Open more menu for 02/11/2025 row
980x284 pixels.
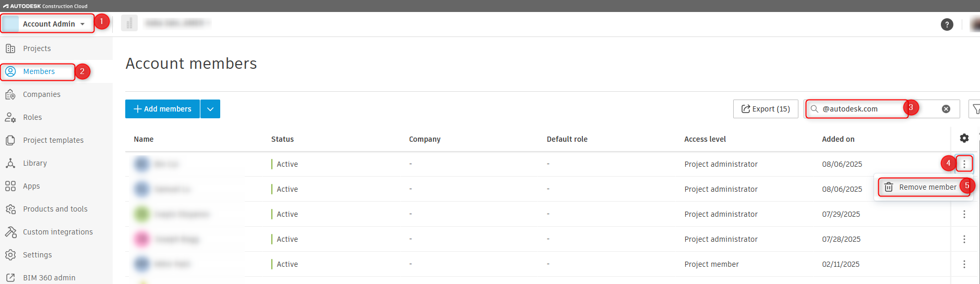click(x=964, y=264)
